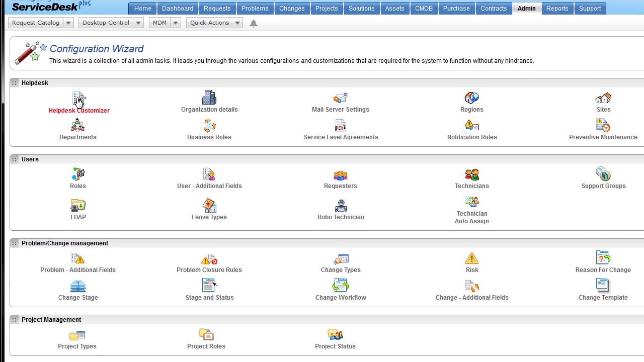
Task: Open the Project Types folder icon
Action: tap(77, 335)
